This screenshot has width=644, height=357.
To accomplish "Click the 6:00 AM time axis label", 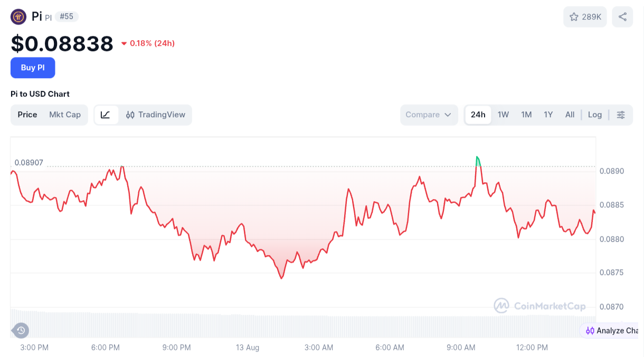I will (x=390, y=347).
